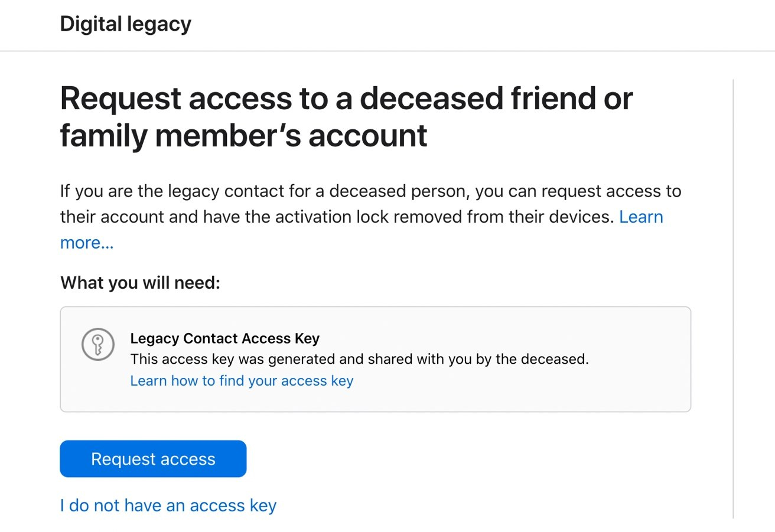Click the word "Learn" ending the paragraph's second line
775x532 pixels.
641,217
